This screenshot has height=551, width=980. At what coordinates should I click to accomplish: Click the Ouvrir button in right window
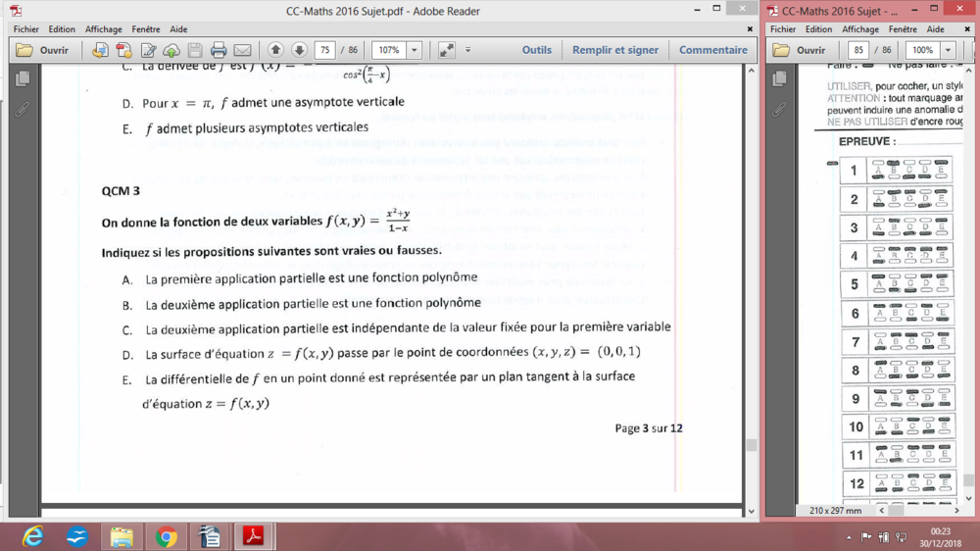pyautogui.click(x=799, y=50)
